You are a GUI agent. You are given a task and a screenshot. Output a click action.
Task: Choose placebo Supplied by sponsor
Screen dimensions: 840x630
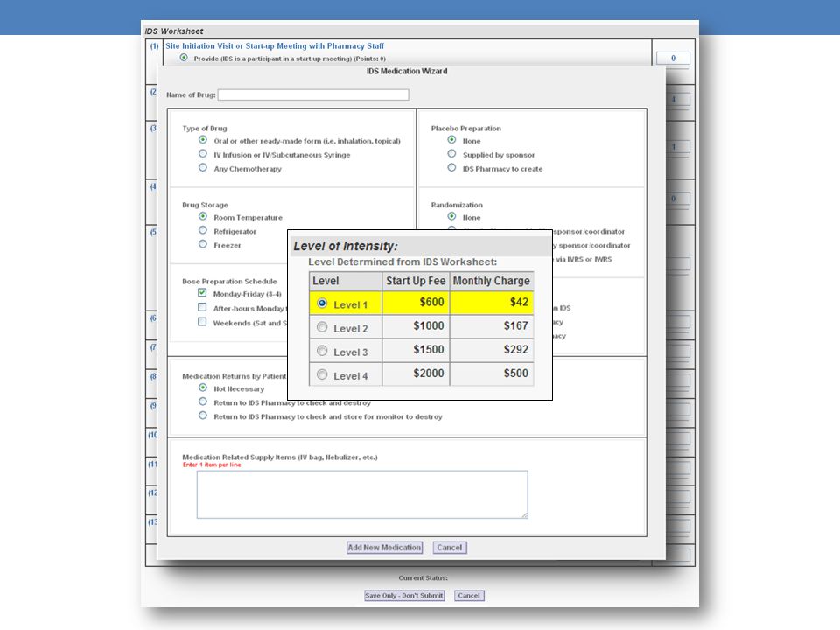[451, 154]
